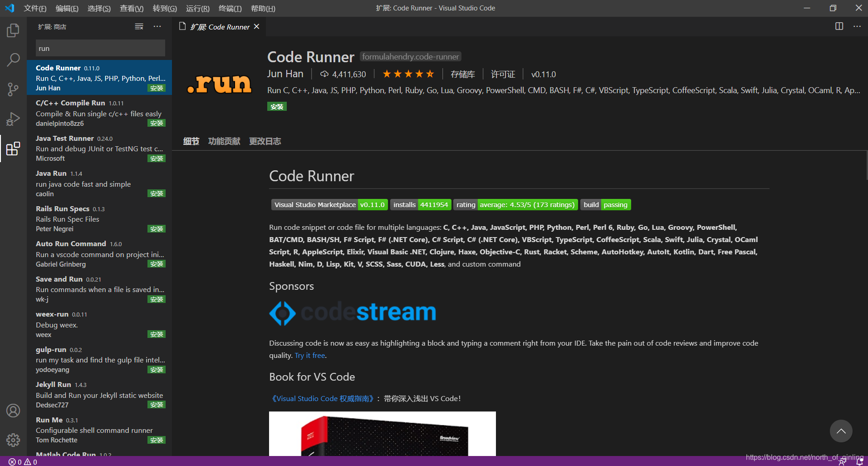Viewport: 868px width, 466px height.
Task: Click the formulahendry.code-runner identifier label
Action: click(410, 56)
